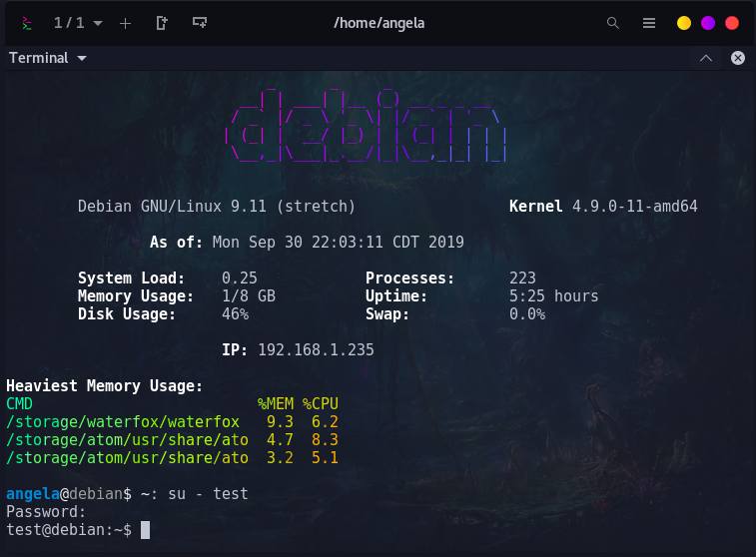Collapse pane with the up chevron
756x557 pixels.
click(x=706, y=58)
